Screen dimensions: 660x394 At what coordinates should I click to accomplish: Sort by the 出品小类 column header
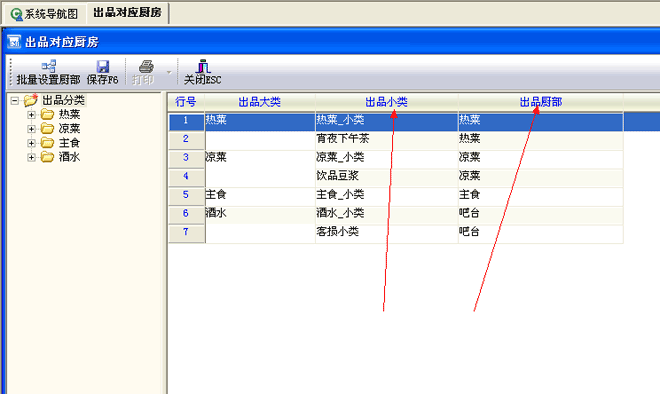tap(386, 102)
